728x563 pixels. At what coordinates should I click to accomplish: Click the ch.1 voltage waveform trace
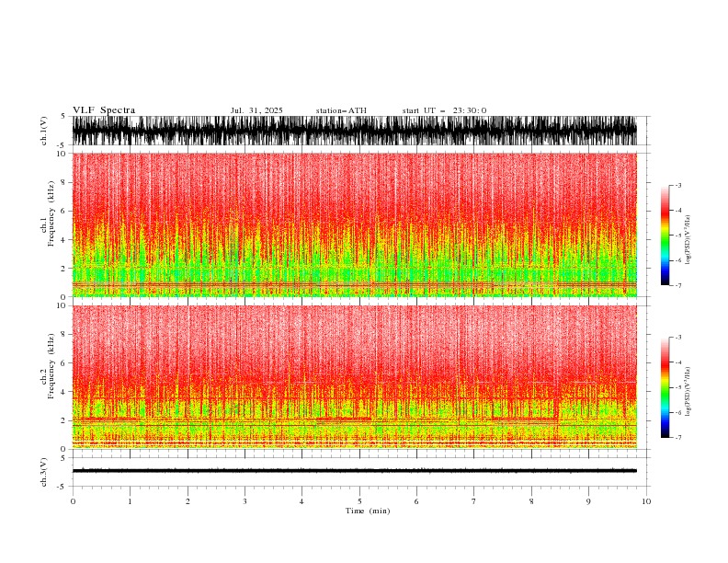click(354, 131)
